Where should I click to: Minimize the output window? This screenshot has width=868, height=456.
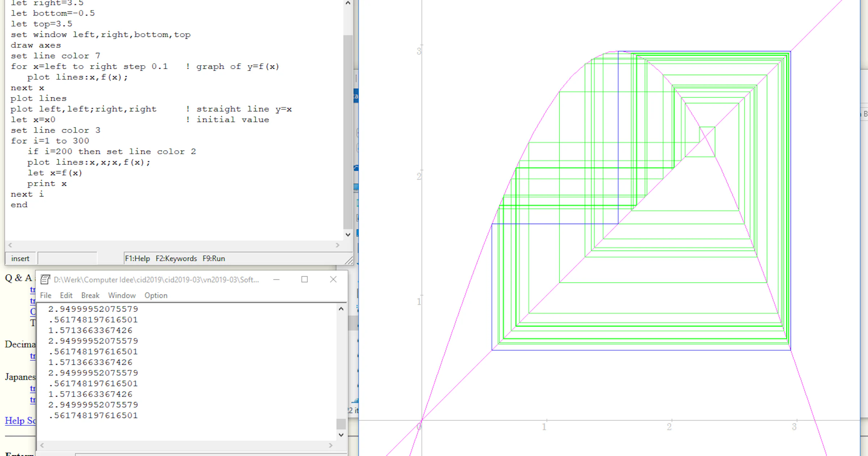(276, 279)
